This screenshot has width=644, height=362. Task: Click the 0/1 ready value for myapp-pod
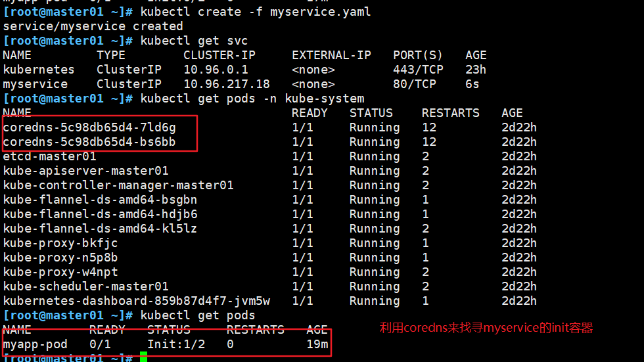point(100,344)
